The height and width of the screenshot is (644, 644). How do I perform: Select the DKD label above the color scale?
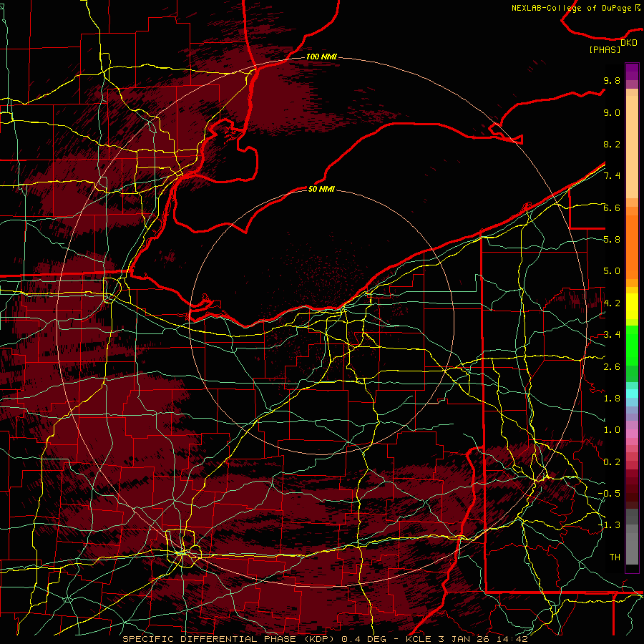pyautogui.click(x=629, y=42)
